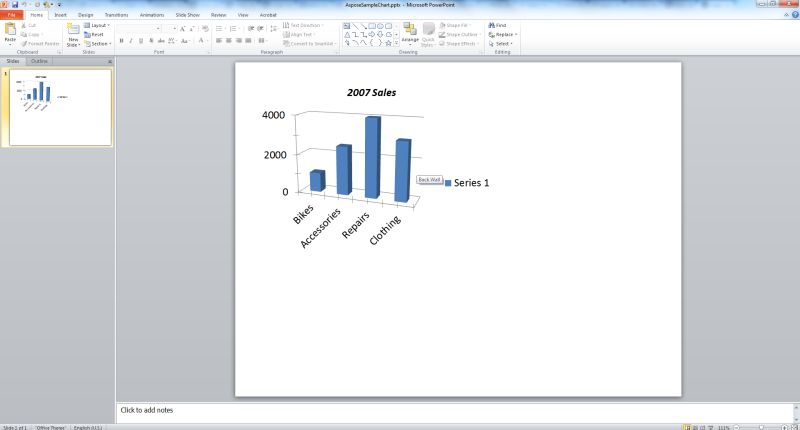Close the slides thumbnail pane
The height and width of the screenshot is (430, 800).
(110, 61)
